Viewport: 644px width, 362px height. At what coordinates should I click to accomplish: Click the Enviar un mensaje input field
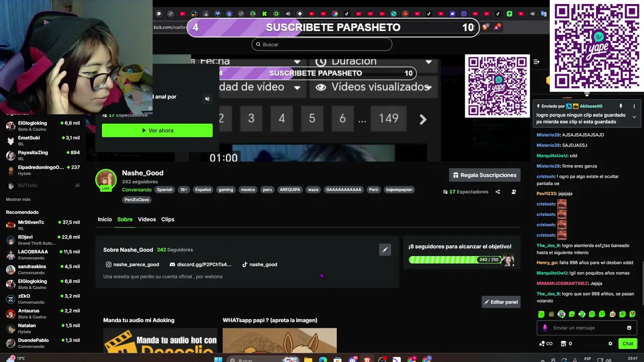pos(587,328)
